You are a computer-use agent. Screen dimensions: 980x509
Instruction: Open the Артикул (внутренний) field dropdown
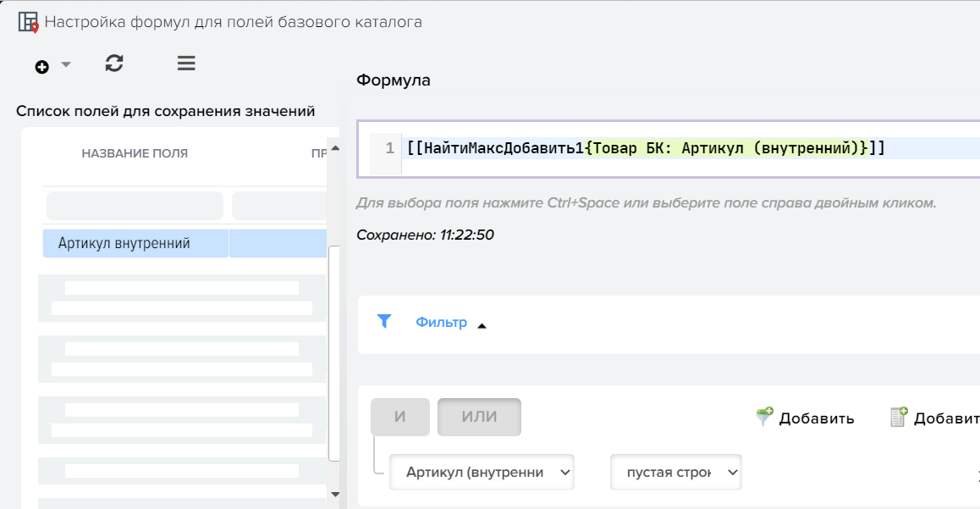[482, 473]
